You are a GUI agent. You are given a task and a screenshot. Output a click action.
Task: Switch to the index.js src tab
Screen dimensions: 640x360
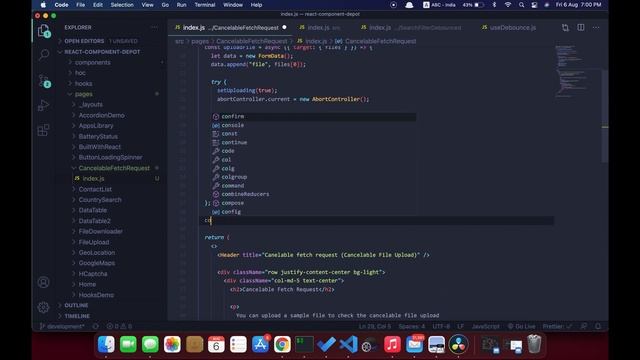320,28
